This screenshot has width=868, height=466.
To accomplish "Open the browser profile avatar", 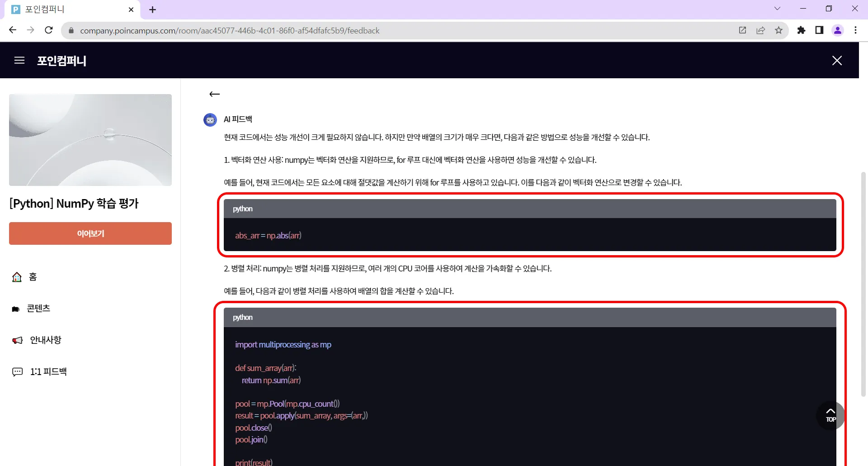I will 838,30.
